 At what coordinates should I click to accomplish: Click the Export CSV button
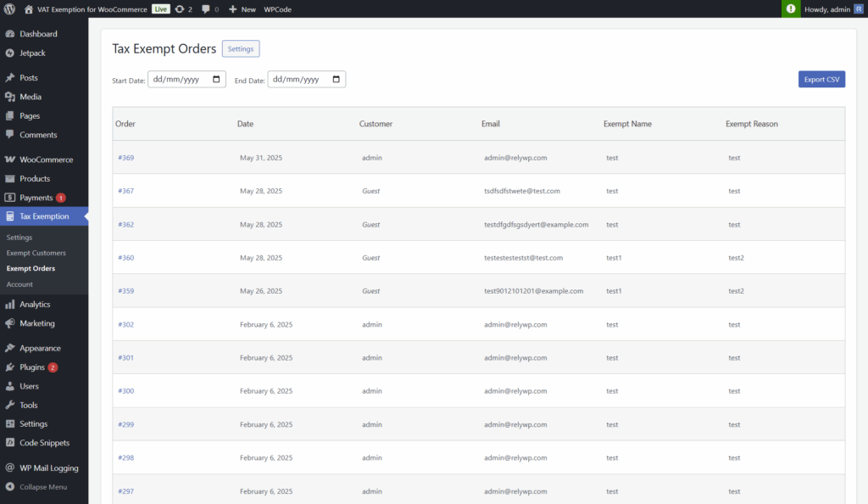821,79
